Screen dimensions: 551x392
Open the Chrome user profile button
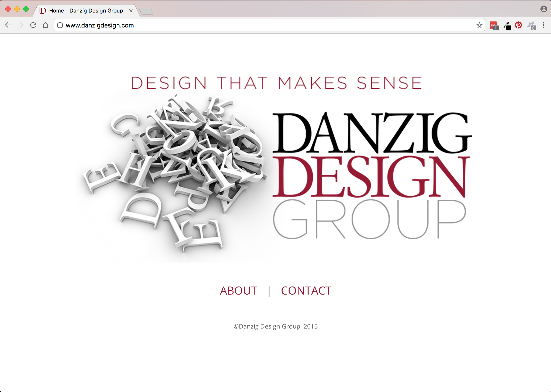[x=544, y=9]
